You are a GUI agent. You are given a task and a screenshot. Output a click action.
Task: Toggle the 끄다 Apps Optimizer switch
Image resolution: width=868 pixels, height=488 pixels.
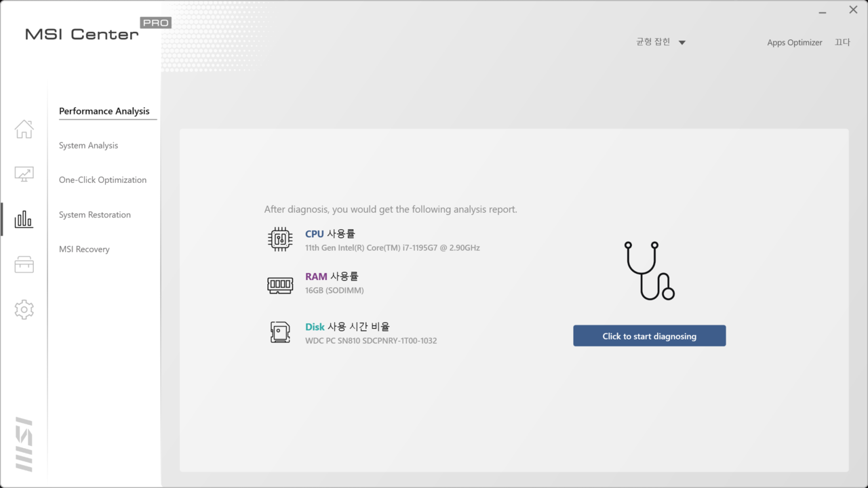(842, 42)
